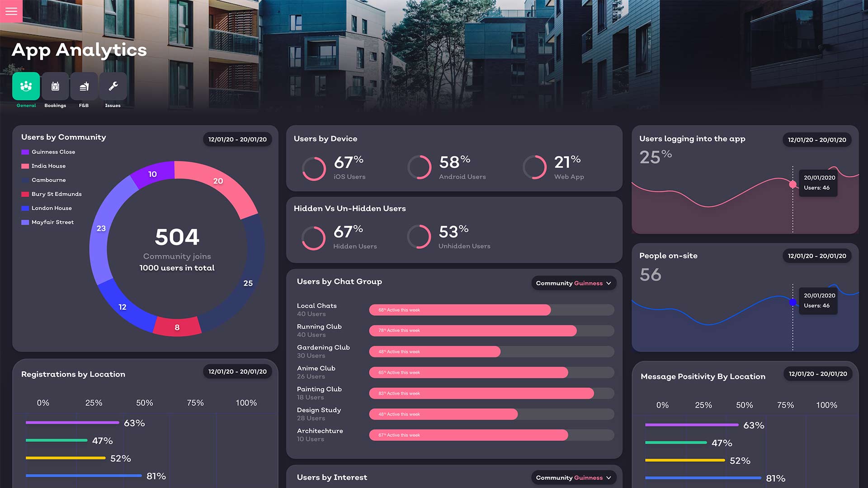Click date range on Message Positivity card
Viewport: 868px width, 488px height.
coord(817,374)
